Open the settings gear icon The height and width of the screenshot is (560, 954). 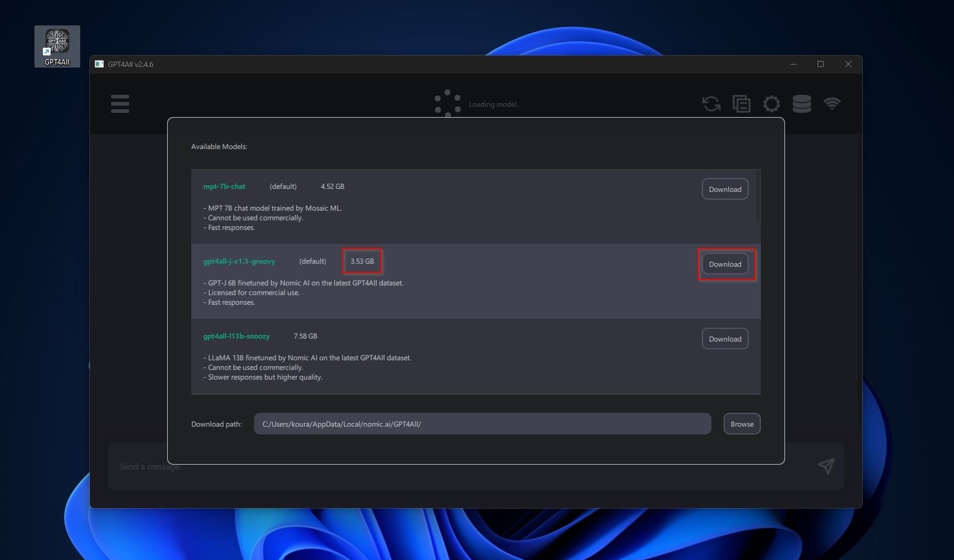point(771,104)
